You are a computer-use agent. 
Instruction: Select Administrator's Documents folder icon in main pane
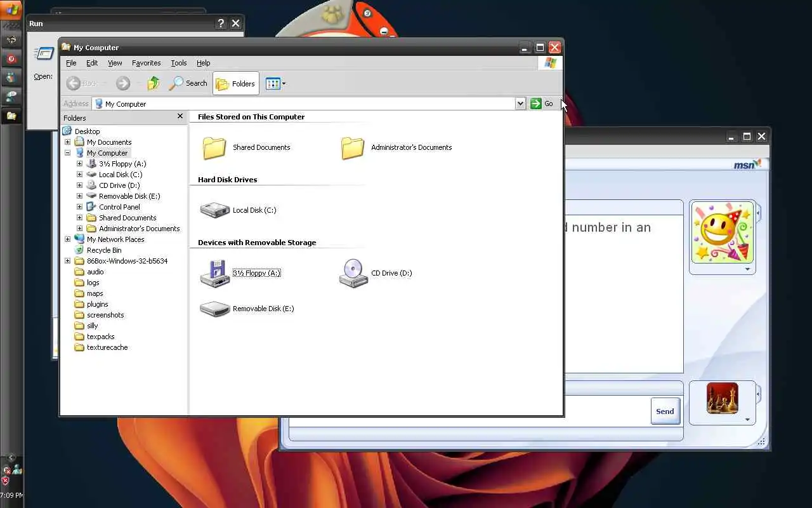tap(353, 148)
